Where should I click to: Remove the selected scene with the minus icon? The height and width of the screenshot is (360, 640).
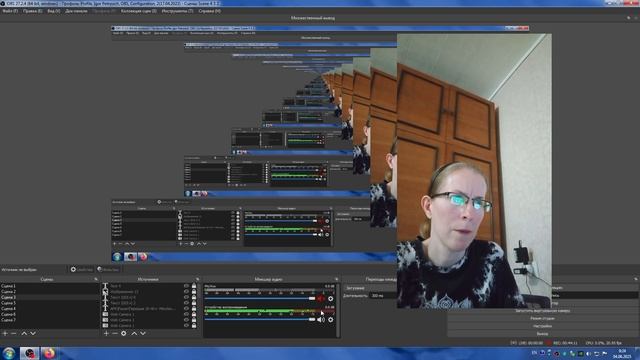pyautogui.click(x=13, y=333)
